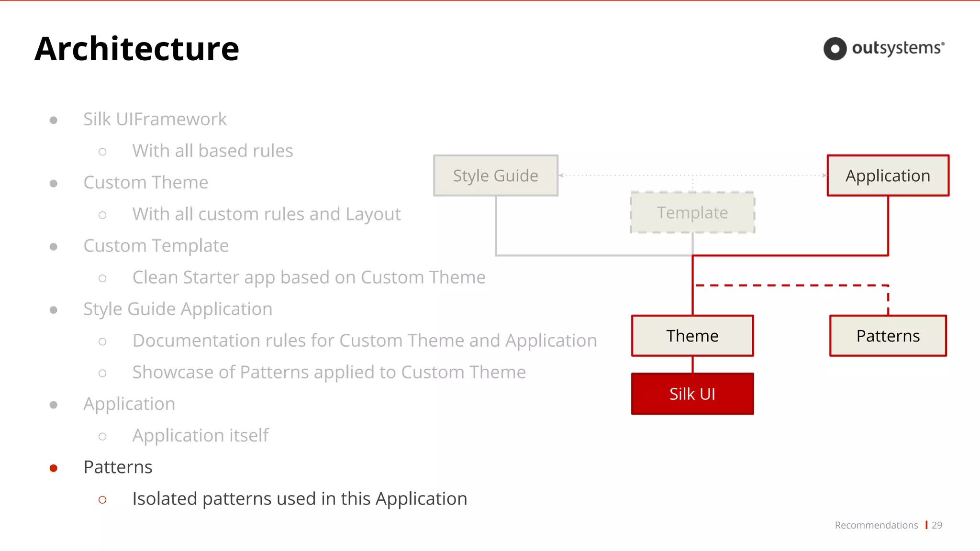The height and width of the screenshot is (551, 980).
Task: Click the Theme box in the diagram
Action: pyautogui.click(x=692, y=336)
